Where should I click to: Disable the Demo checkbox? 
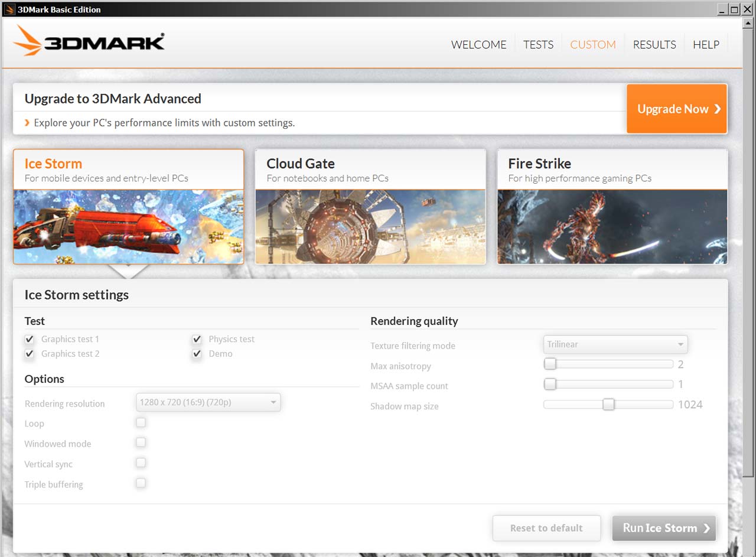click(197, 354)
